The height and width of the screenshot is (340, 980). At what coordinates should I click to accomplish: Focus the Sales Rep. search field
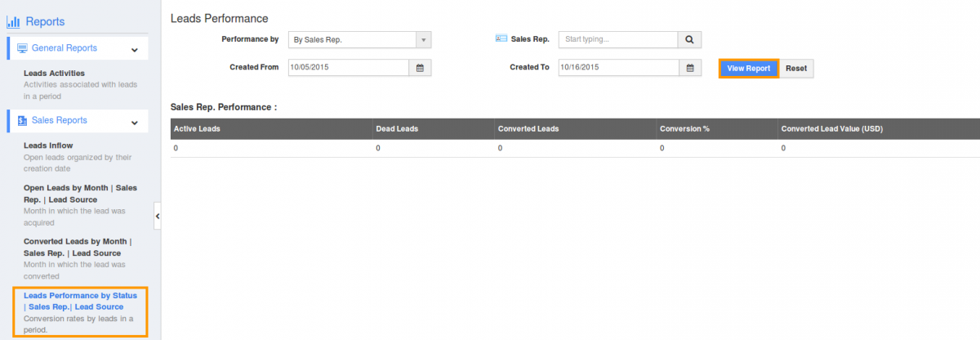618,39
